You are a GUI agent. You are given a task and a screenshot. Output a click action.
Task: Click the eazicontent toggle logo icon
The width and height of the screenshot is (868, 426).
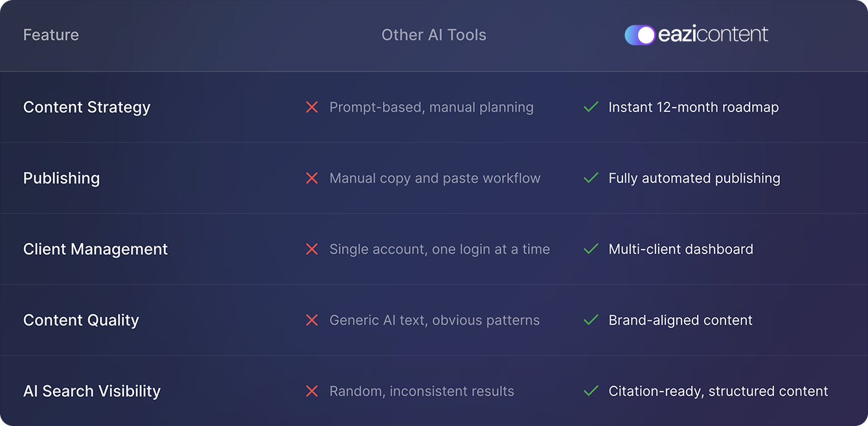point(639,35)
